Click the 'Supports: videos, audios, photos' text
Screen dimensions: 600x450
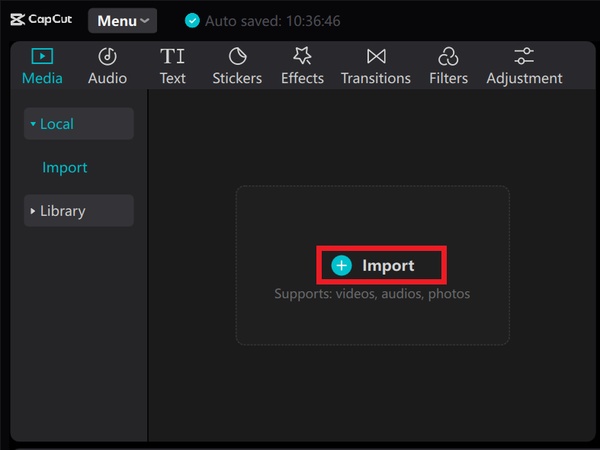pos(372,294)
